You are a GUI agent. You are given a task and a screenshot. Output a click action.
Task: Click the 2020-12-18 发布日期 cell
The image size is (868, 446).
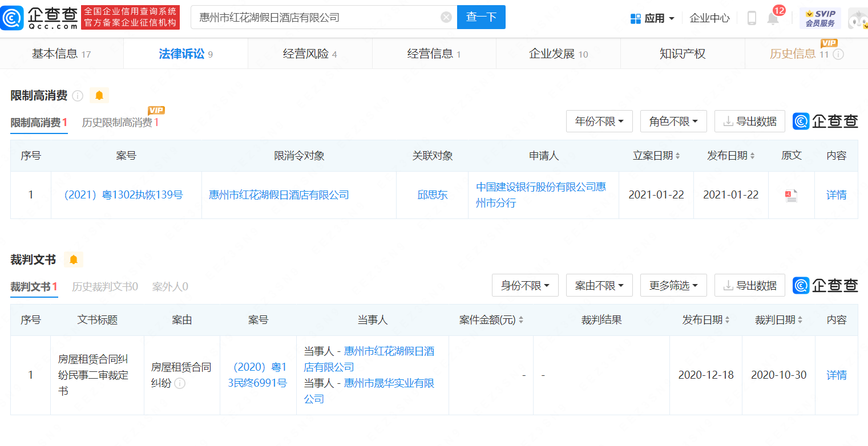706,375
